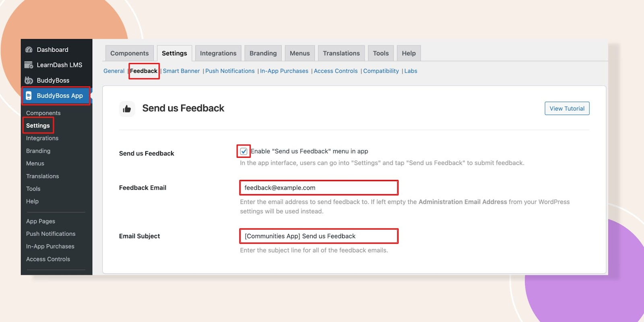The image size is (644, 322).
Task: Click the LearnDash LMS sidebar icon
Action: [x=29, y=65]
